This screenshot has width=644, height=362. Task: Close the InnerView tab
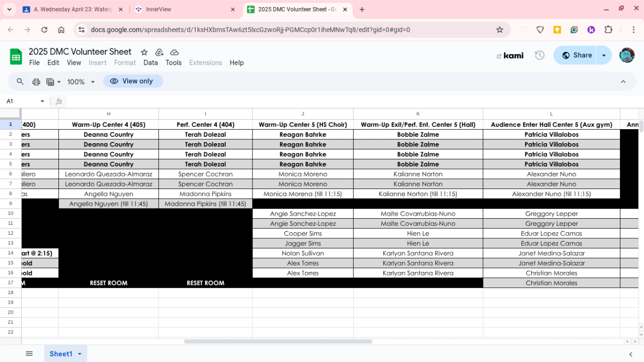coord(232,10)
